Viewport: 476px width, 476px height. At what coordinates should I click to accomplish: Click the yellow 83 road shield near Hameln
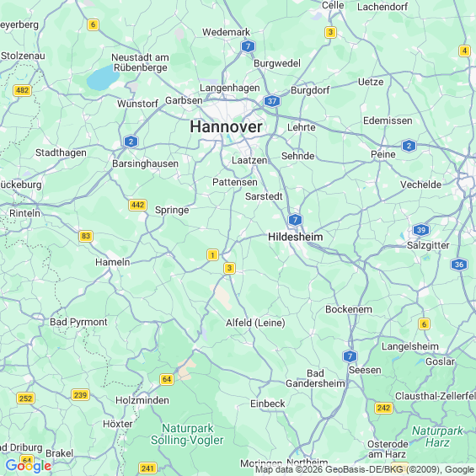pyautogui.click(x=86, y=236)
